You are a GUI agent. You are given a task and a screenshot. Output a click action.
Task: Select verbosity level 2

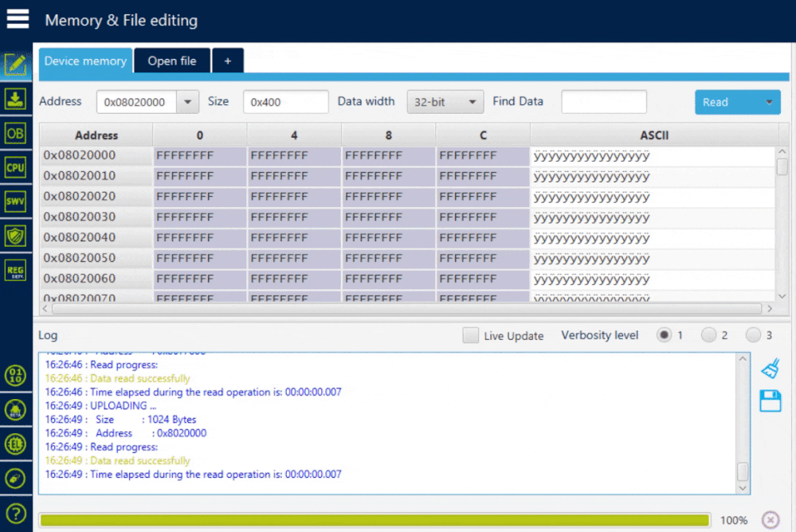pos(708,335)
